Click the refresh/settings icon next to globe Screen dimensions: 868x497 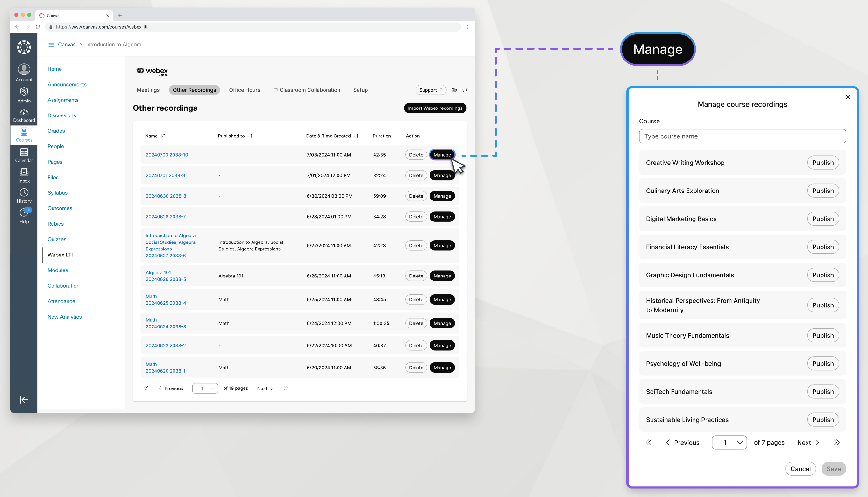pos(464,90)
